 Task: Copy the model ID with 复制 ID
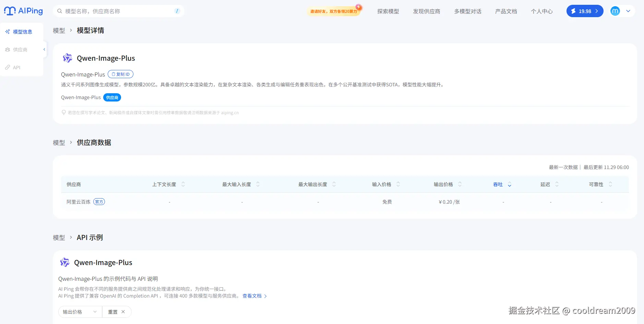[x=120, y=74]
